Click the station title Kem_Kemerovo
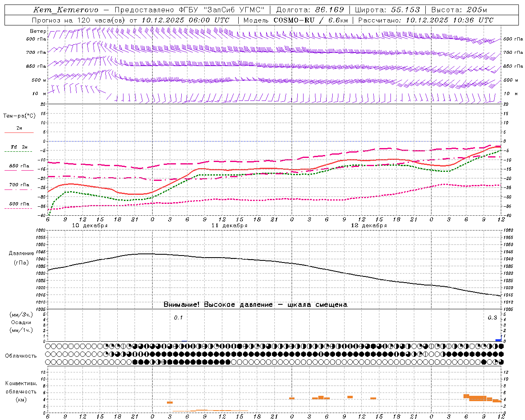Screen dimensions: 525x420 click(x=66, y=10)
